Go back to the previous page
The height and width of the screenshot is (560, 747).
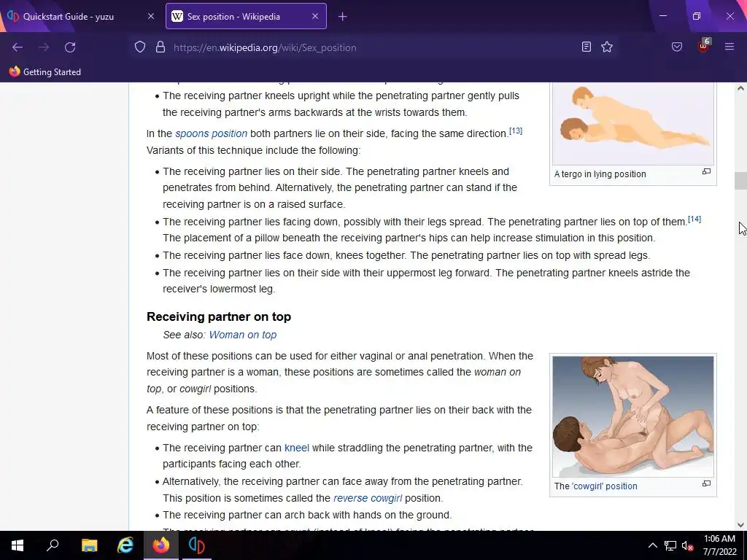[18, 47]
